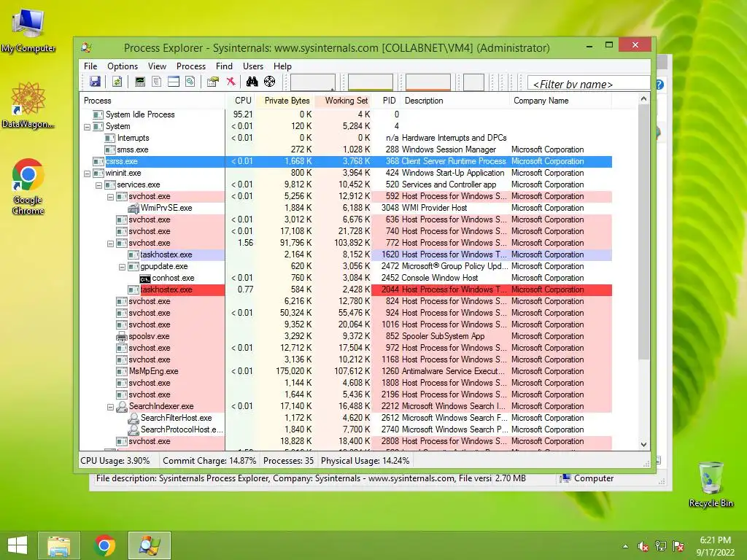Image resolution: width=747 pixels, height=560 pixels.
Task: Click the binoculars Find Handle icon
Action: (252, 82)
